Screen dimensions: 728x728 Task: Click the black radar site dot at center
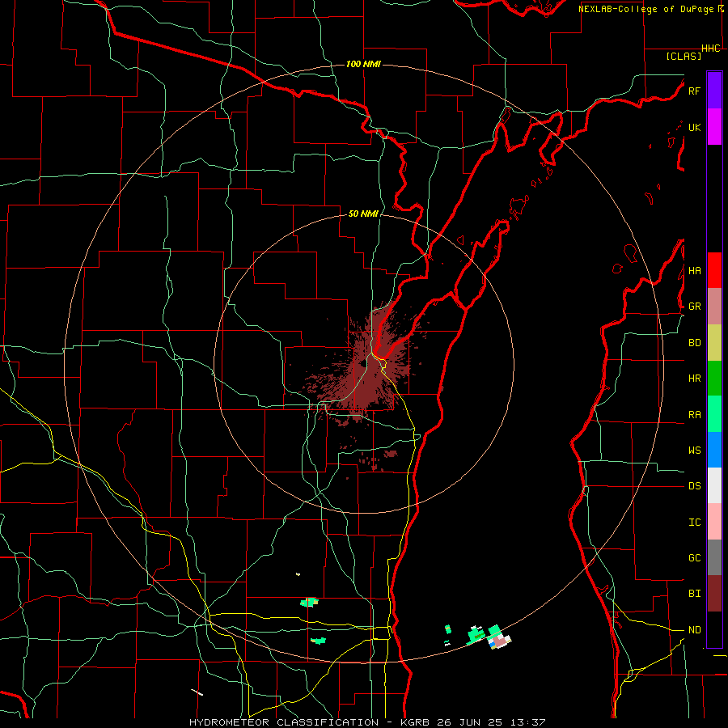(362, 365)
